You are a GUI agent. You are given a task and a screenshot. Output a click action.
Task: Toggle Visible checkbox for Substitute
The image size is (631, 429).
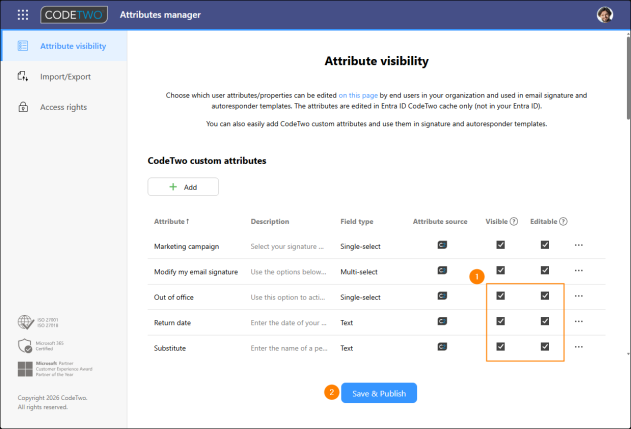tap(501, 346)
